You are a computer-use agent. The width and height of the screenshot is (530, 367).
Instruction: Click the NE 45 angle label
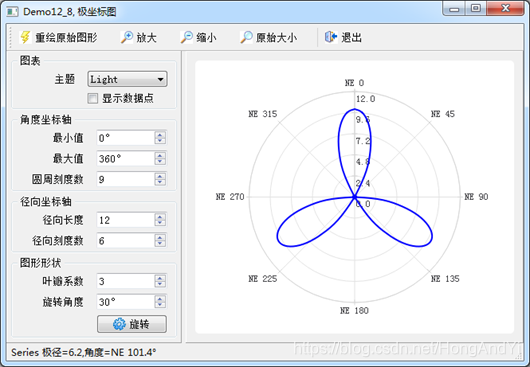[443, 114]
